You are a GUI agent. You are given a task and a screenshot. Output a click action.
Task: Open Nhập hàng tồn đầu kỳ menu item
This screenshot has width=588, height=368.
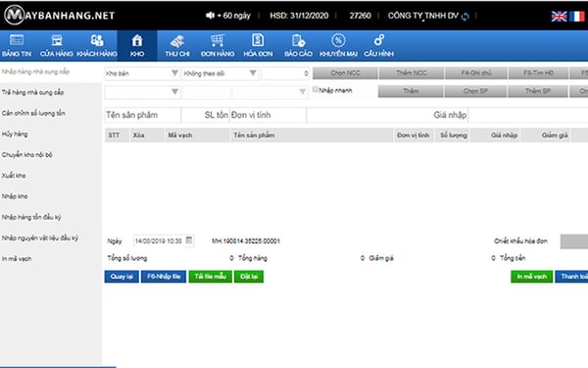tap(31, 217)
